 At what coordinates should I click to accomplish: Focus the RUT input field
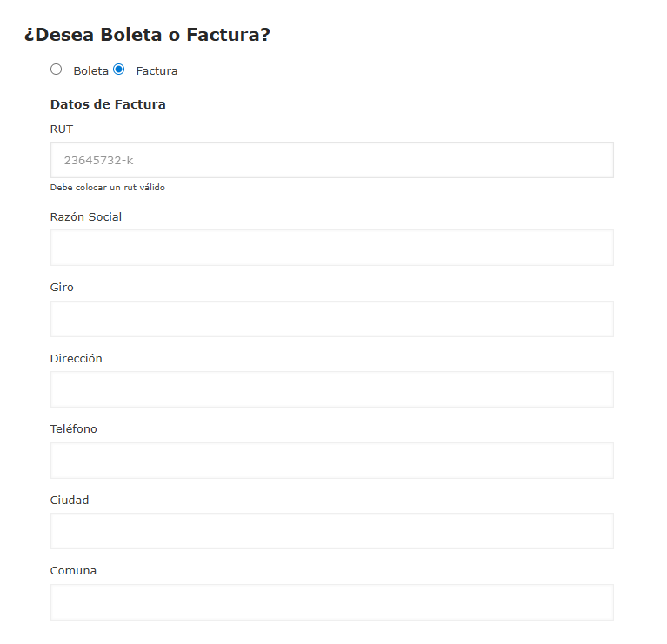click(331, 160)
